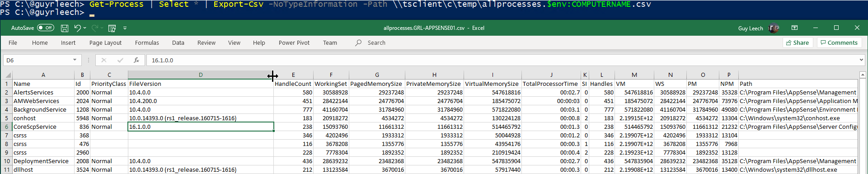868x174 pixels.
Task: Click the WorkingSet value 41160704
Action: coord(331,110)
